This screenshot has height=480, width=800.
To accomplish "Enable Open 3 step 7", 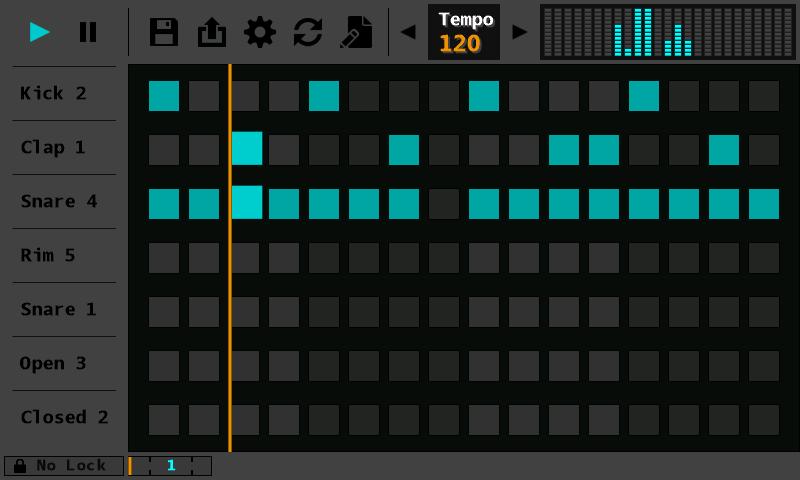I will click(404, 366).
